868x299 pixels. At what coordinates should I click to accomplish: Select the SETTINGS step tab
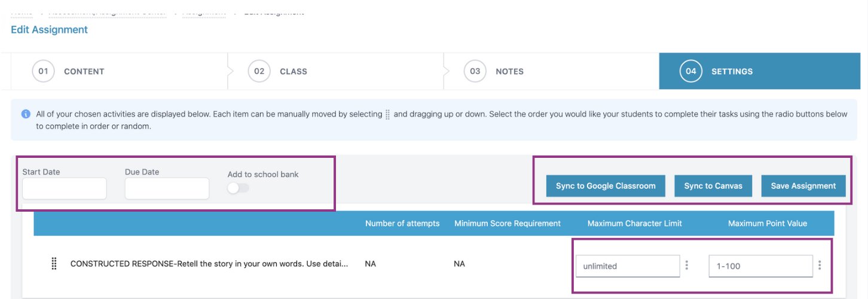763,71
